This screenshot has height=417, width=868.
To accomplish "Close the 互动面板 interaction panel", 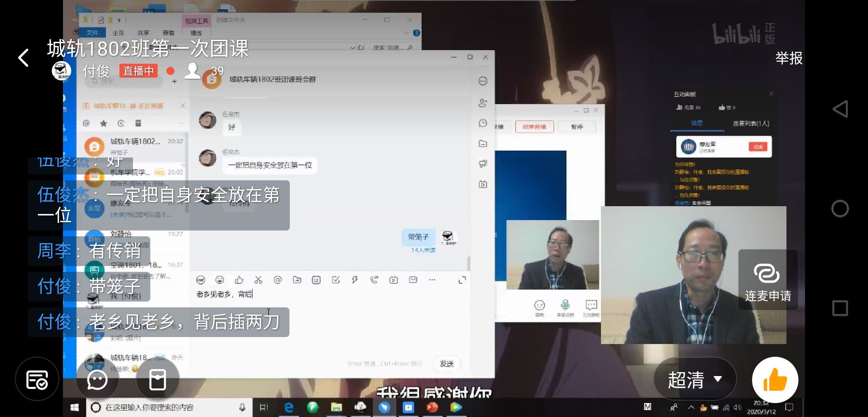I will (771, 94).
